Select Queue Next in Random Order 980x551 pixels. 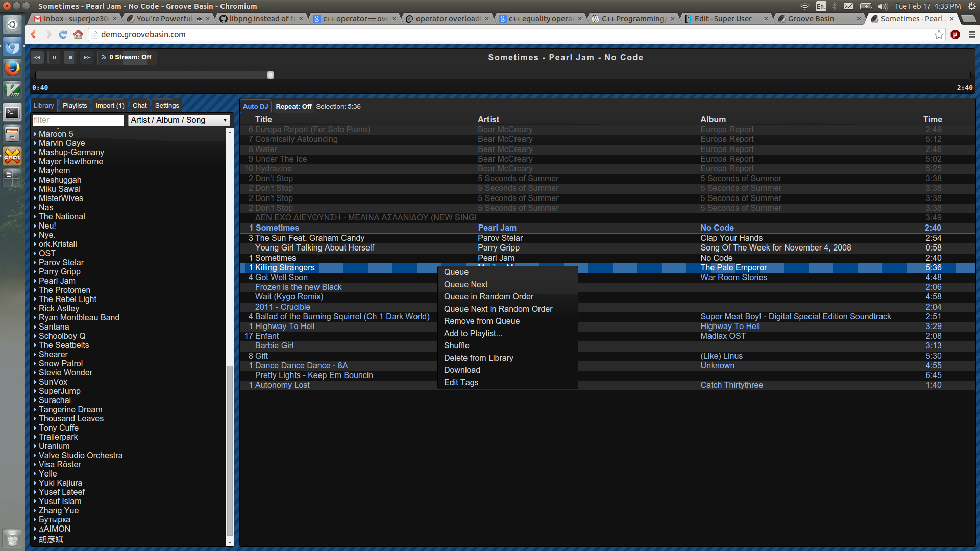pyautogui.click(x=508, y=309)
